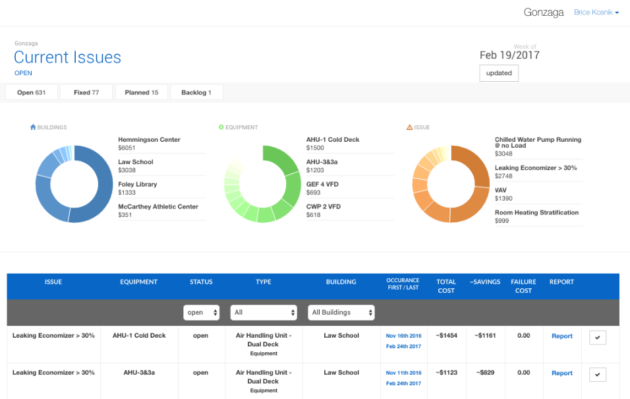Viewport: 630px width, 399px height.
Task: Click the green Equipment circle icon
Action: (x=221, y=127)
